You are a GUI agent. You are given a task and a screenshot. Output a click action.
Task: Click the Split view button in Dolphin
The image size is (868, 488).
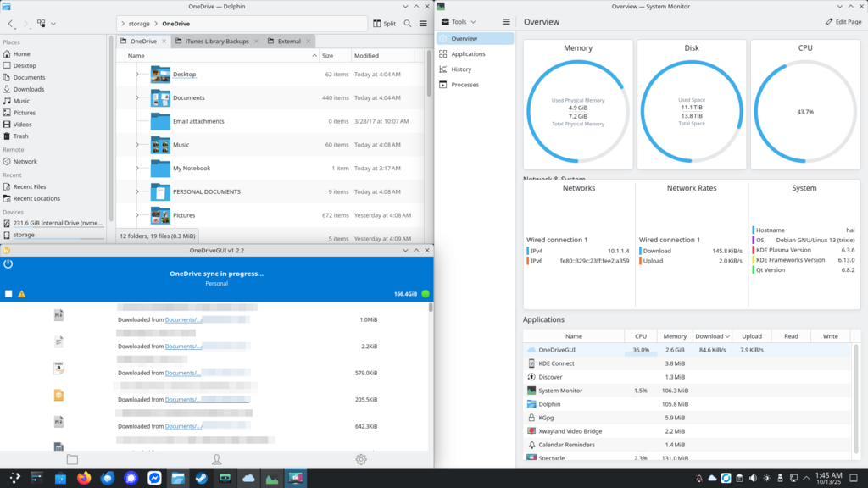384,24
